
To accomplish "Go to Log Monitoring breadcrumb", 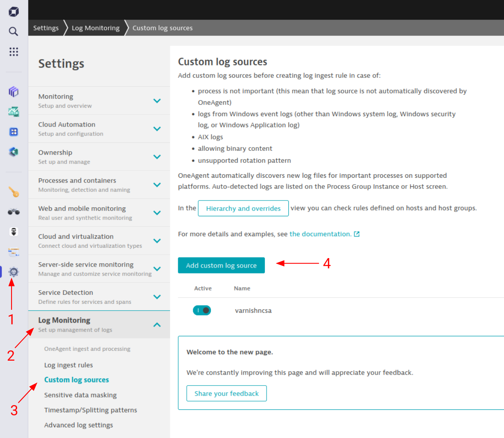I will tap(96, 28).
